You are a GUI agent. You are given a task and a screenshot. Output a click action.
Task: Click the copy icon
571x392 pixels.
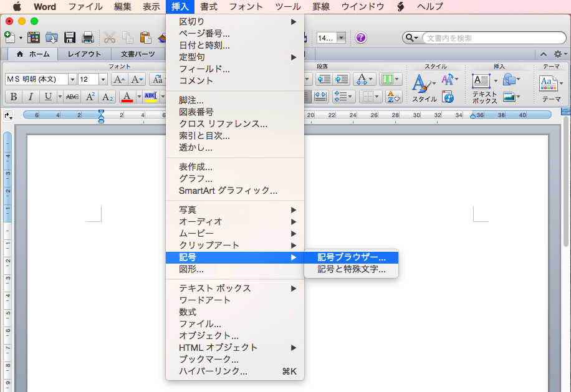coord(127,37)
